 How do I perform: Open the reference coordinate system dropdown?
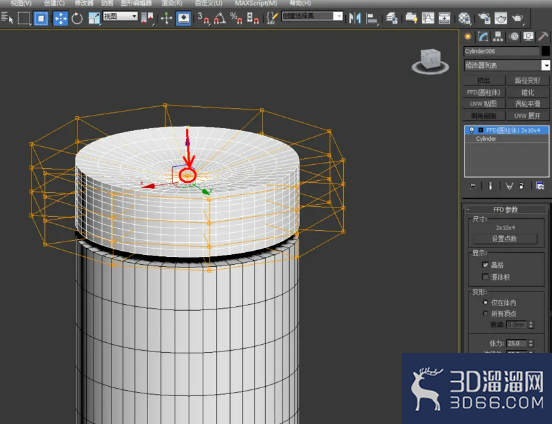tap(120, 16)
